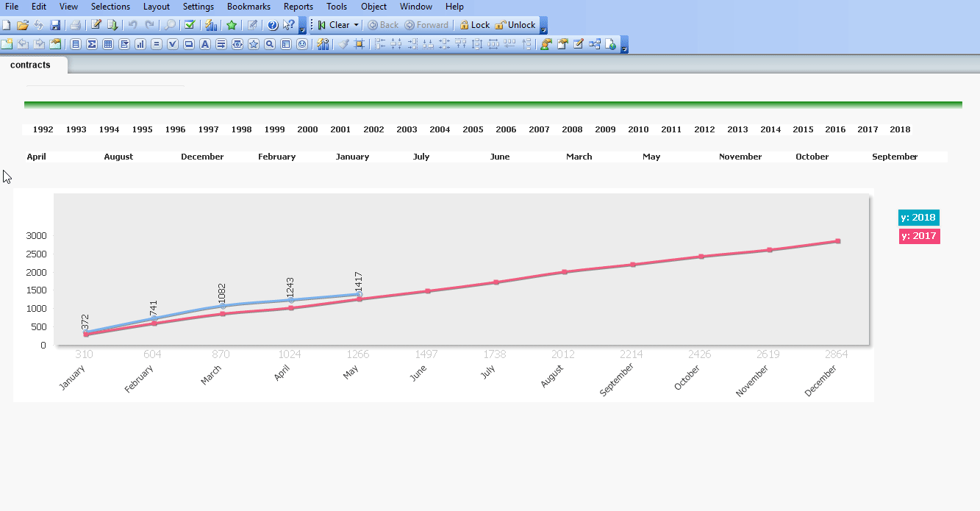This screenshot has width=980, height=511.
Task: Create a new list box object
Action: (x=76, y=44)
